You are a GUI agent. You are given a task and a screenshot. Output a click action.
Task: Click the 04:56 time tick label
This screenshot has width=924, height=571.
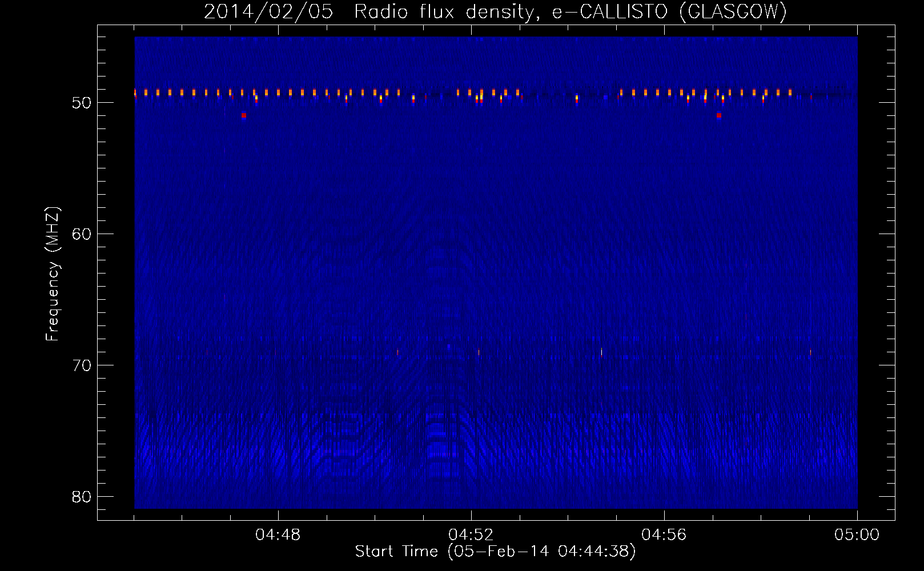pos(664,535)
